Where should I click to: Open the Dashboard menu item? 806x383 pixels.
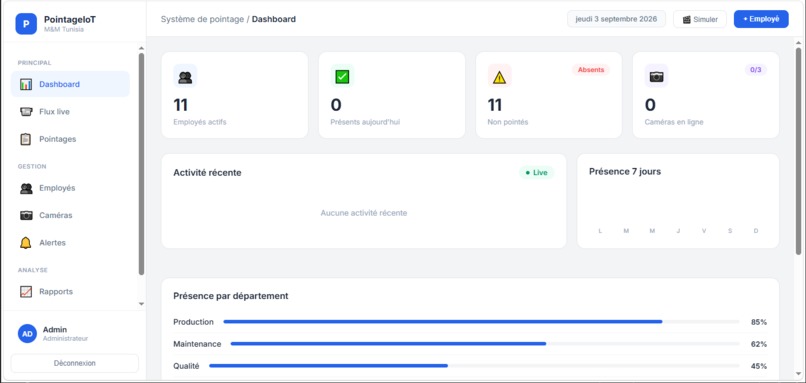[x=70, y=84]
